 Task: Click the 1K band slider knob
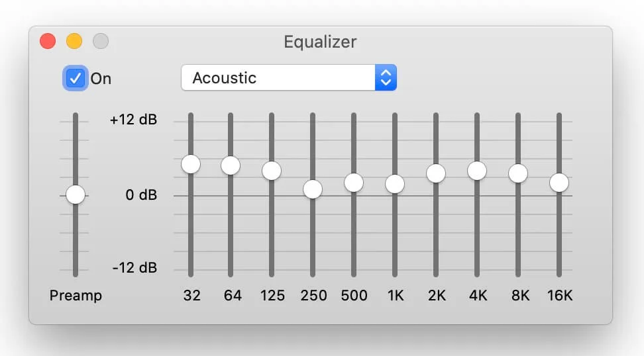point(395,184)
